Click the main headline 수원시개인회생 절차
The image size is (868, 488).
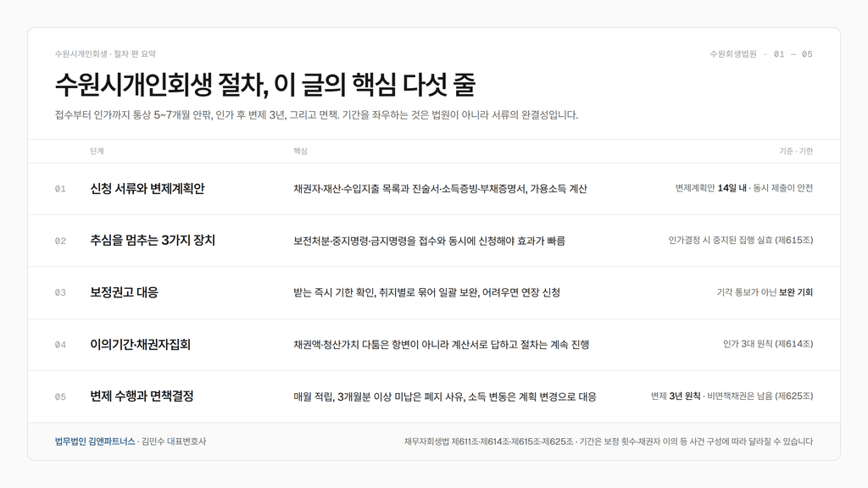pyautogui.click(x=265, y=85)
